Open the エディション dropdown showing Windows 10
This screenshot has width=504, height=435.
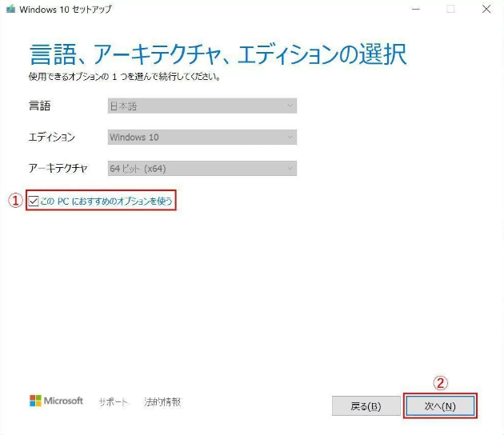click(202, 138)
